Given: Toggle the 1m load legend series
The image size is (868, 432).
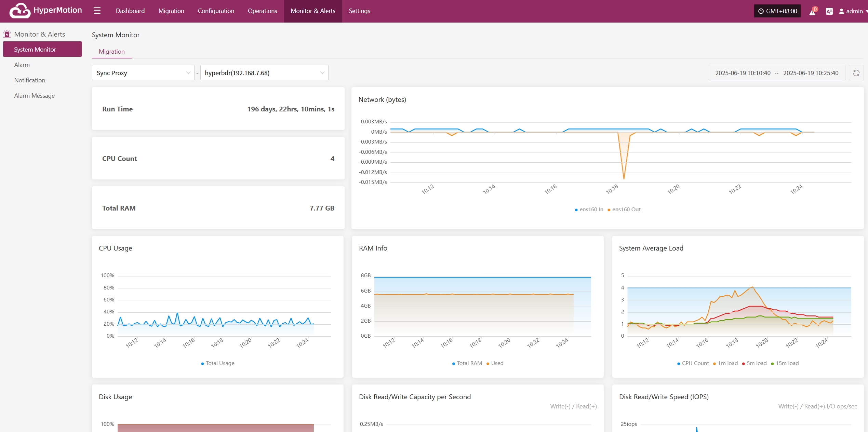Looking at the screenshot, I should click(725, 363).
